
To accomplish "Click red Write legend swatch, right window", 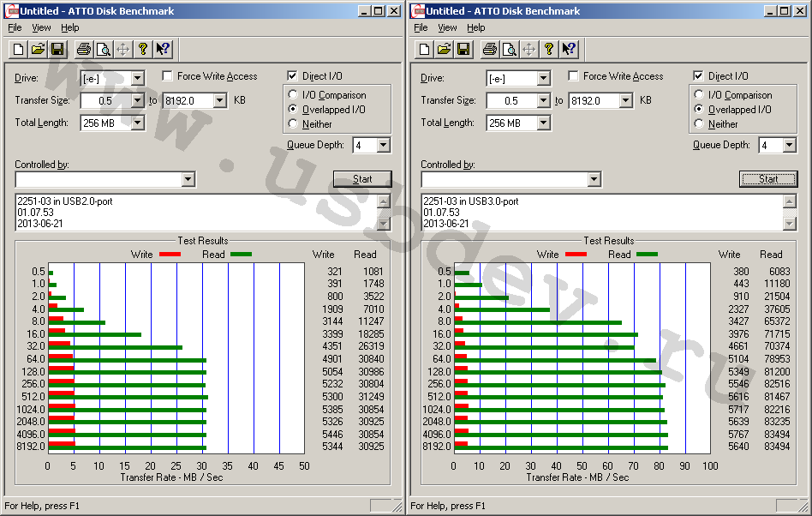I will point(576,255).
